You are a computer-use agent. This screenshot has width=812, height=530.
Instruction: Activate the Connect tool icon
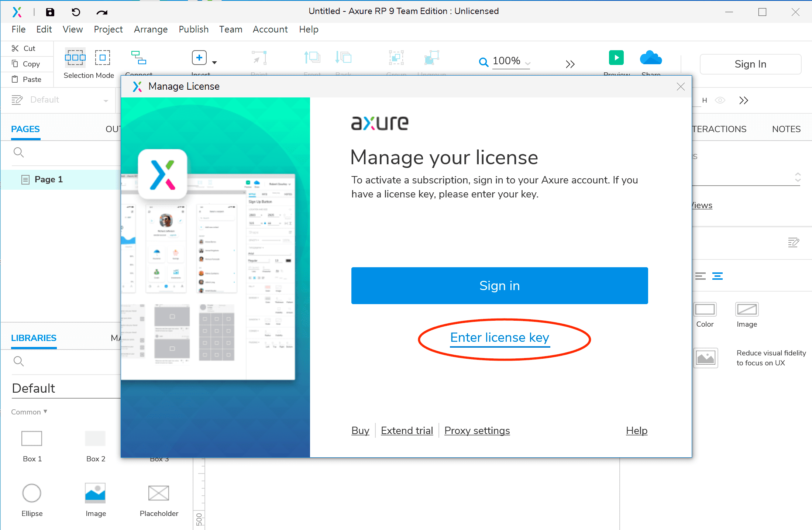point(138,58)
